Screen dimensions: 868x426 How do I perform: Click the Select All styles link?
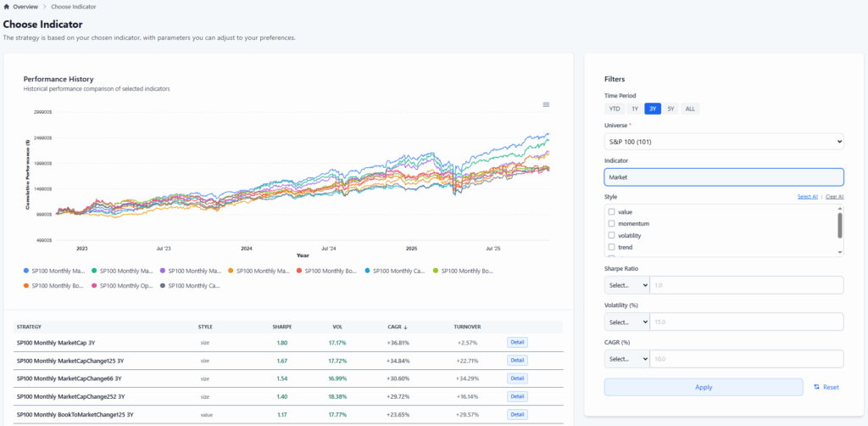(807, 197)
